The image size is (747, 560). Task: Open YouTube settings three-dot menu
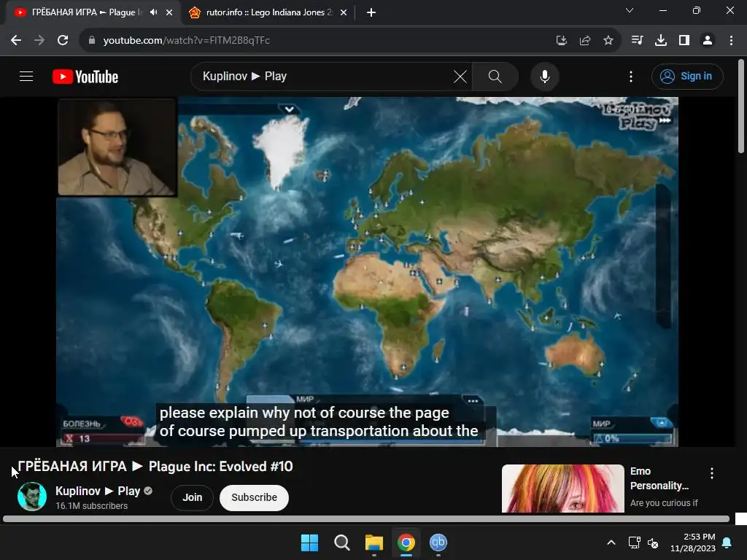[631, 76]
